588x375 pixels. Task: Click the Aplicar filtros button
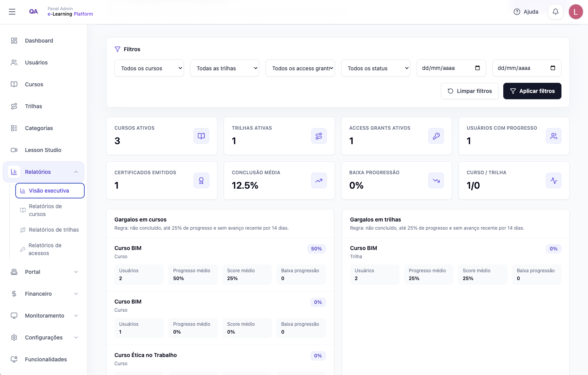[532, 91]
